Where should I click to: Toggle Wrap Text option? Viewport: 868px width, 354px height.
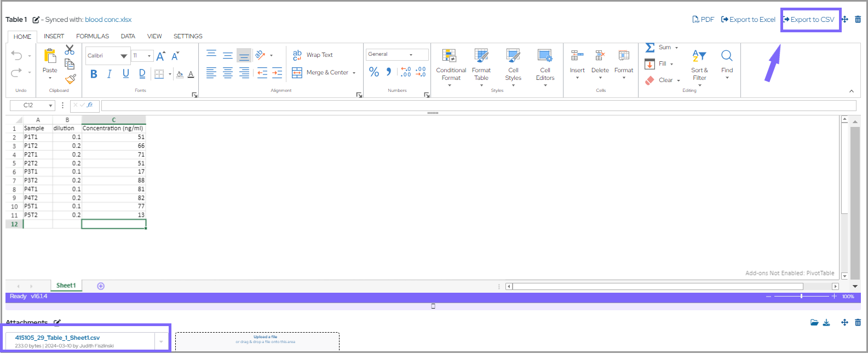[x=313, y=55]
